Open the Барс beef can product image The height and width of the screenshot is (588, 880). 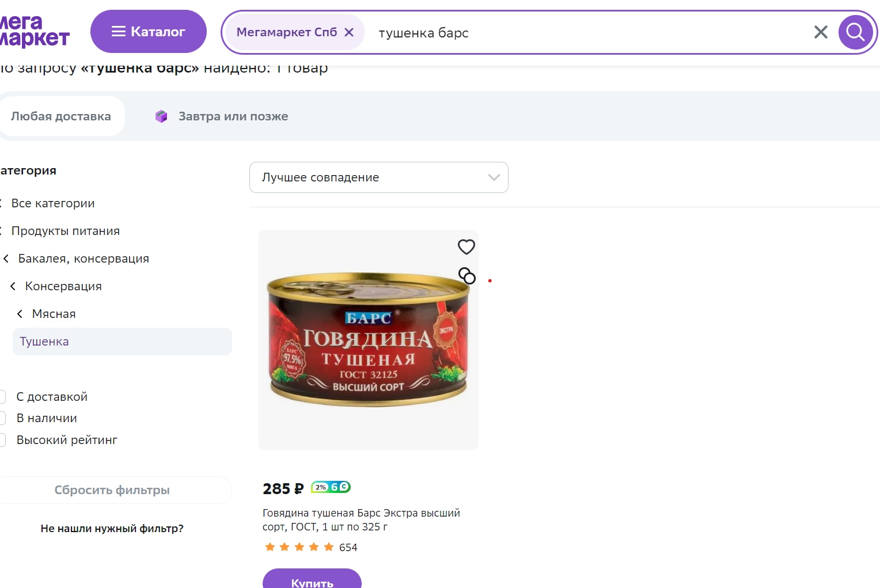[369, 340]
